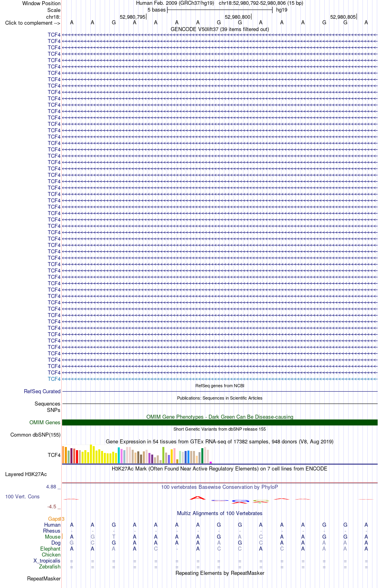
Task: Select the 'Scale' track label
Action: pyautogui.click(x=54, y=10)
